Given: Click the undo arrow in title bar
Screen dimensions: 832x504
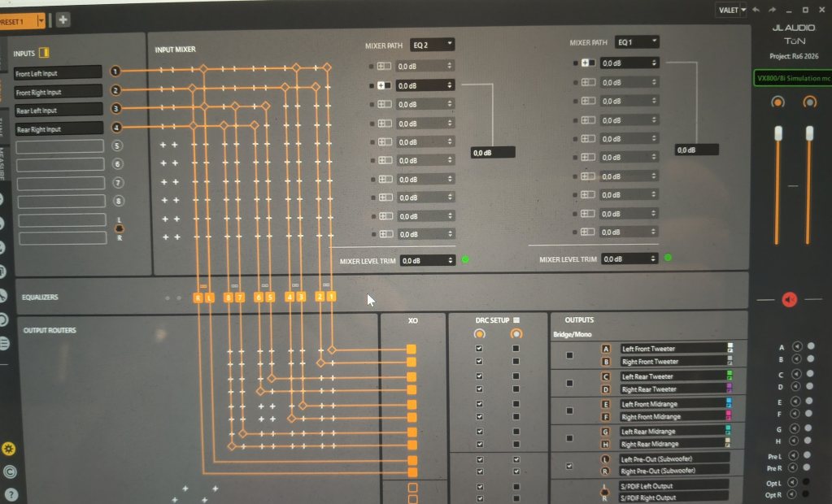Looking at the screenshot, I should 756,10.
